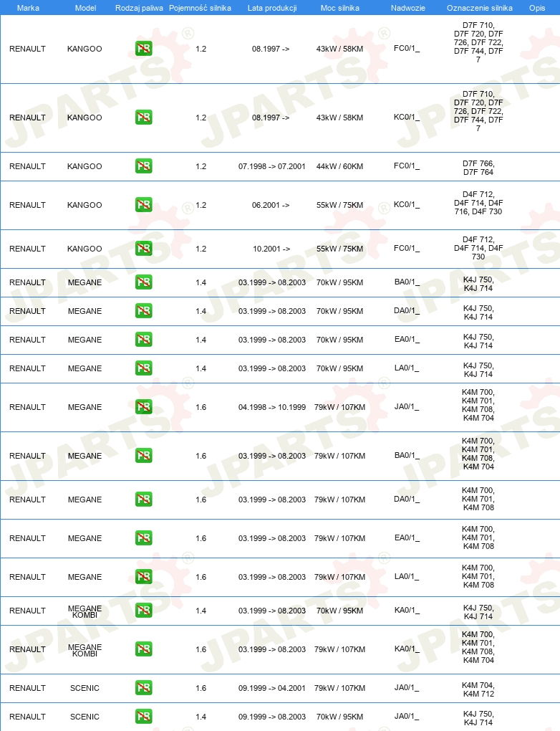This screenshot has width=560, height=731.
Task: Click SCENIC model in 1.6 row
Action: pyautogui.click(x=85, y=688)
